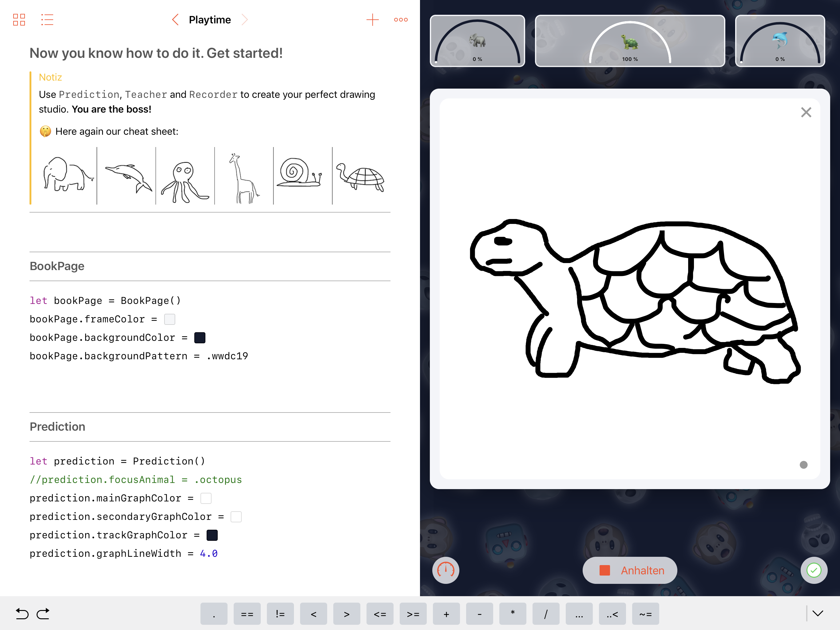Insert the == operator from shortcut bar
Viewport: 840px width, 630px height.
(247, 614)
